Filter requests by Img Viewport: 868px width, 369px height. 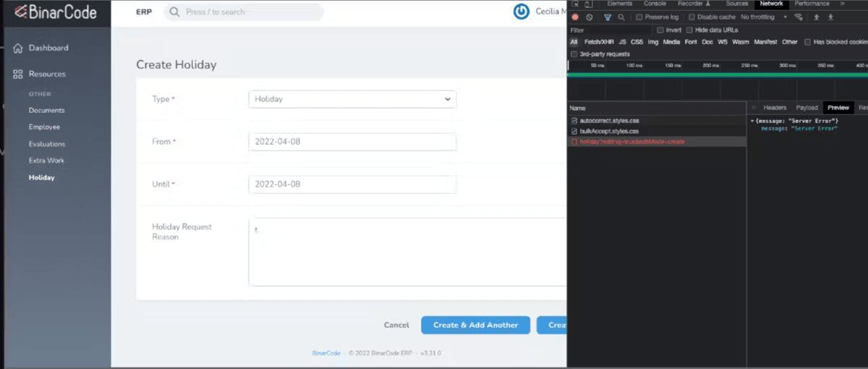point(653,42)
